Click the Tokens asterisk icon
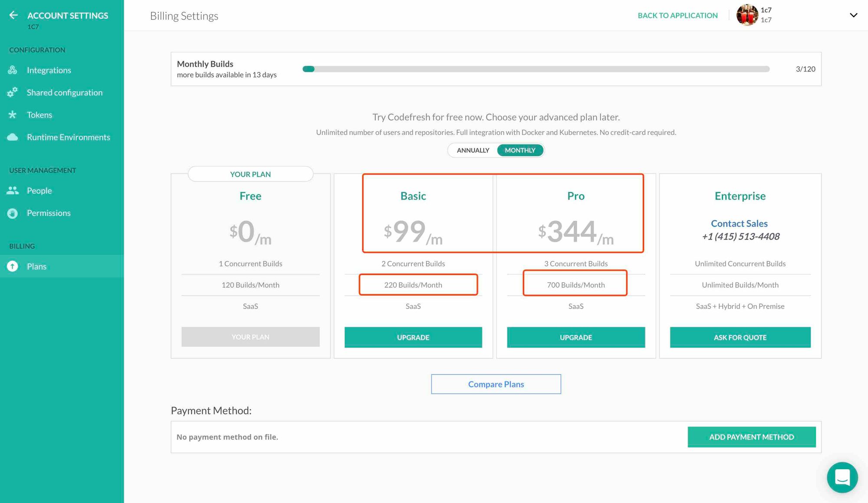868x503 pixels. pyautogui.click(x=13, y=115)
